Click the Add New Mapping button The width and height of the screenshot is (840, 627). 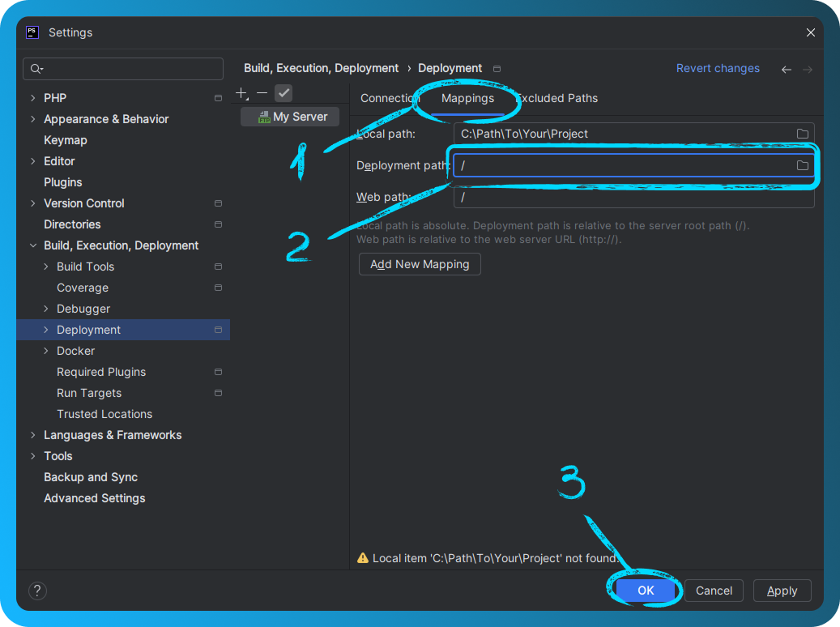pyautogui.click(x=420, y=264)
